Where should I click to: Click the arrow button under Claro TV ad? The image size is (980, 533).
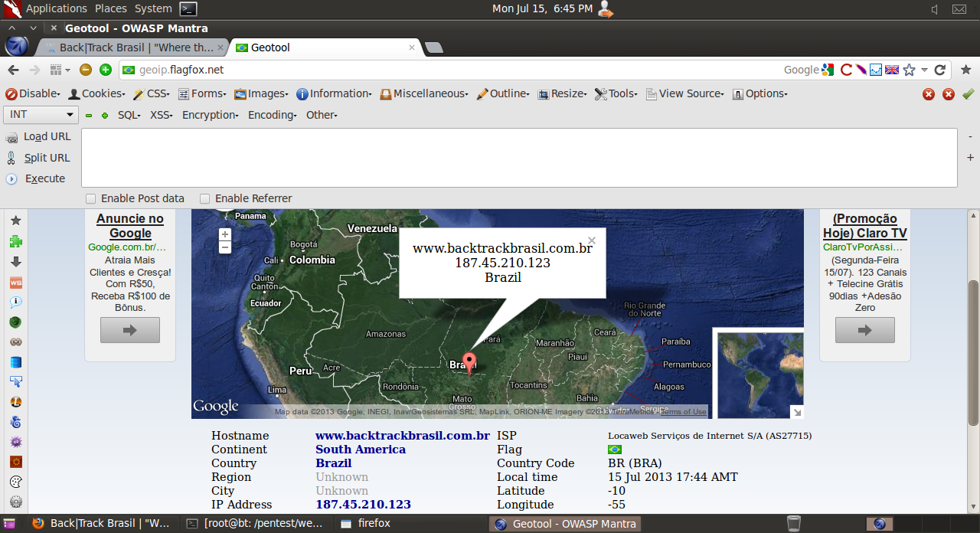pyautogui.click(x=865, y=330)
